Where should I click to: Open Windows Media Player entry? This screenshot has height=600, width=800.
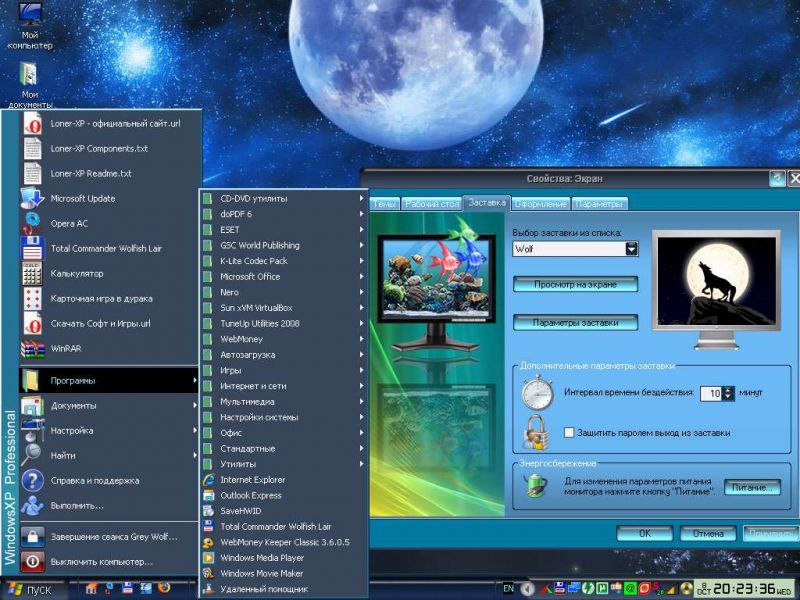coord(262,558)
